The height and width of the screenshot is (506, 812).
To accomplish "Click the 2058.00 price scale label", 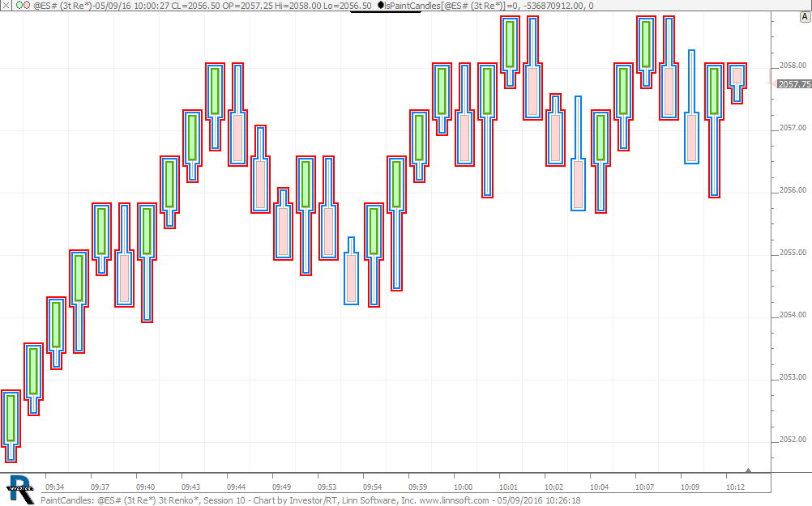I will [793, 66].
